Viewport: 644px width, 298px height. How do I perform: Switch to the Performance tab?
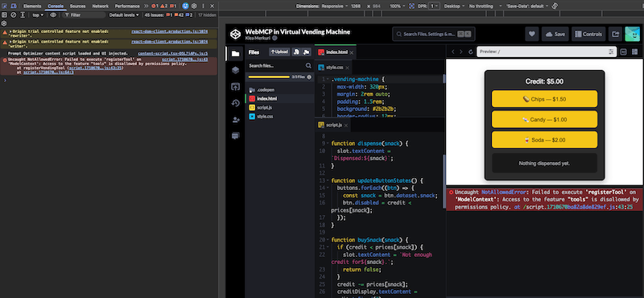coord(127,6)
